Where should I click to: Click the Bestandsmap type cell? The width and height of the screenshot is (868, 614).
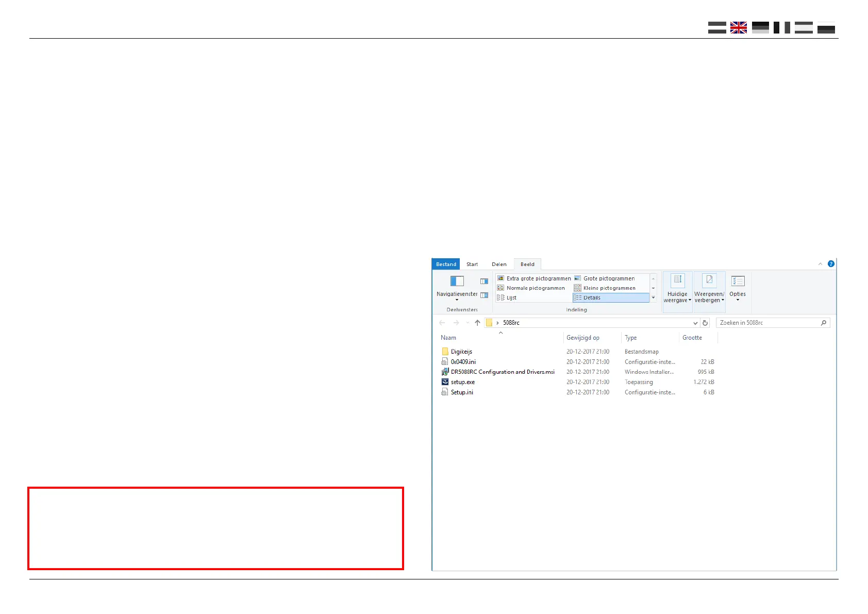642,352
